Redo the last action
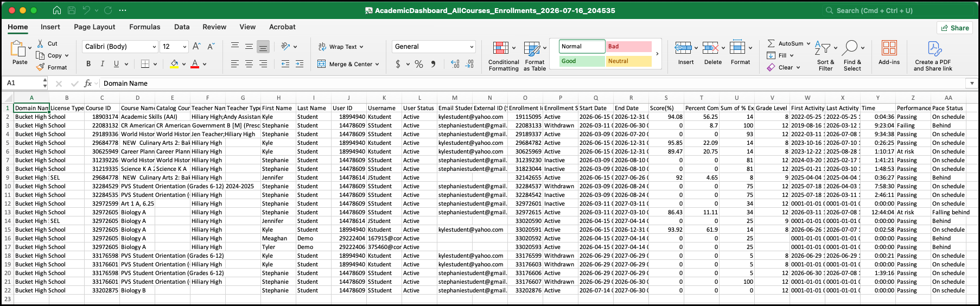Image resolution: width=980 pixels, height=306 pixels. (107, 10)
